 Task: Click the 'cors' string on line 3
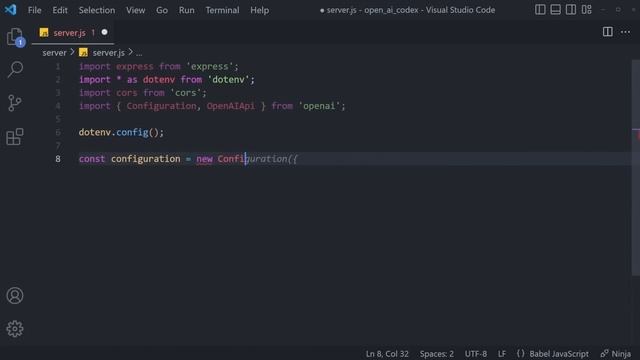[186, 93]
